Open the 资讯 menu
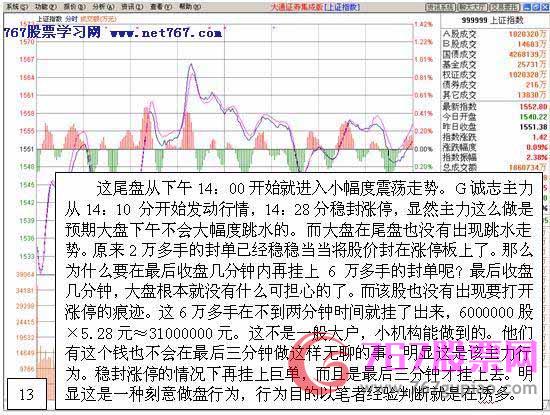The width and height of the screenshot is (550, 415). 132,7
